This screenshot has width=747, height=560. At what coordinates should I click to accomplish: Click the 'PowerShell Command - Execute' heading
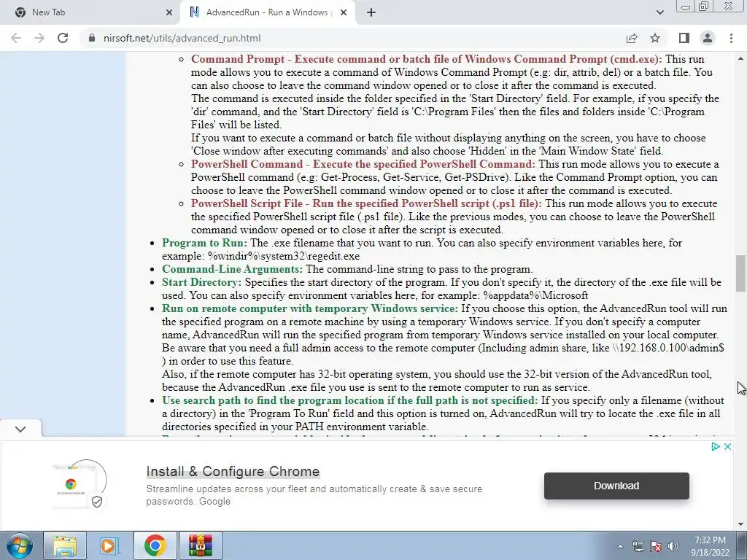[x=363, y=164]
